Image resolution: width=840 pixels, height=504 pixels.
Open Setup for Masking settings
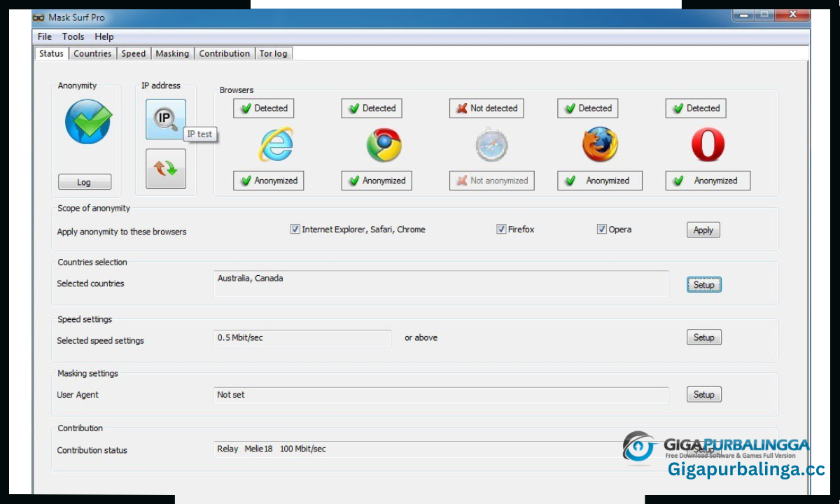tap(703, 395)
